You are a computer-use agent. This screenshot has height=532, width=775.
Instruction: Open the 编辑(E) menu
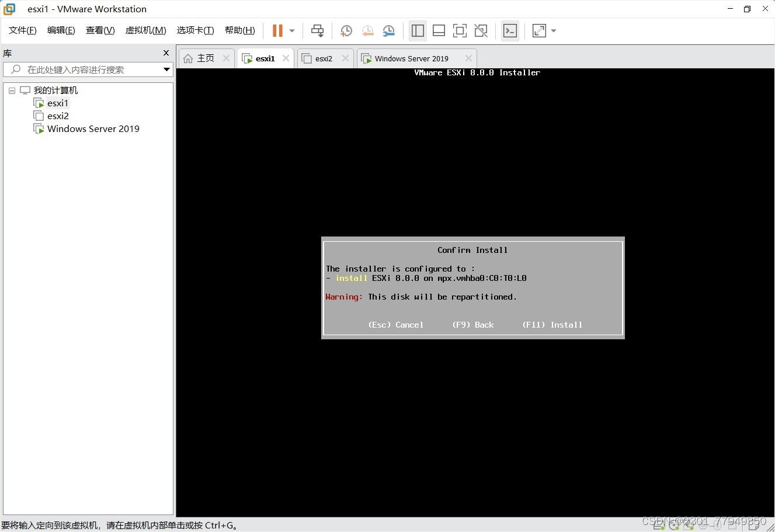click(61, 30)
